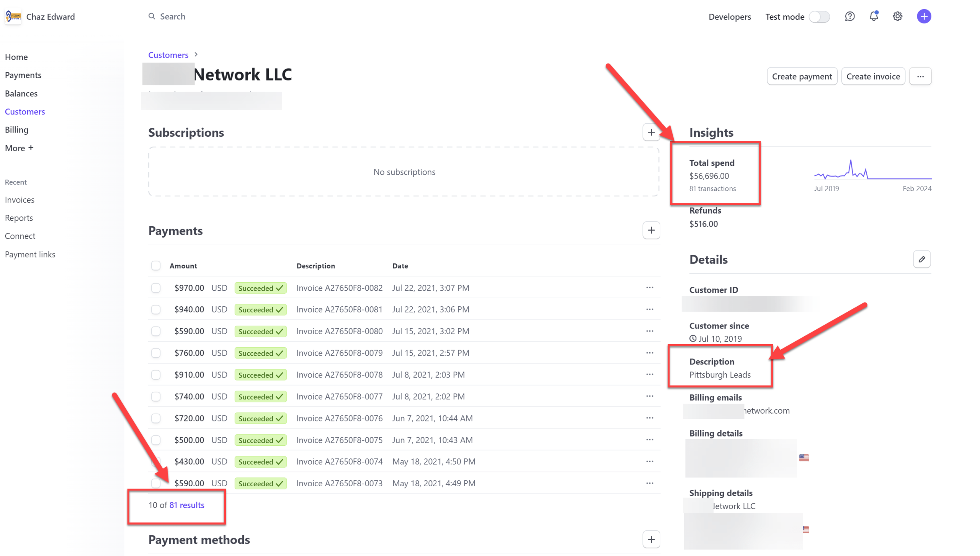Open recent Invoices in the sidebar
980x556 pixels.
[20, 200]
